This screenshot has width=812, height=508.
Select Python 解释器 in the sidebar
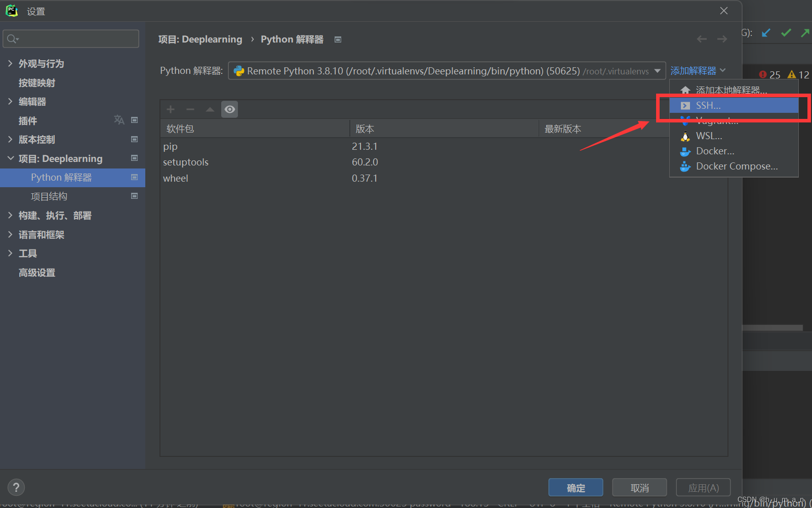click(x=72, y=178)
